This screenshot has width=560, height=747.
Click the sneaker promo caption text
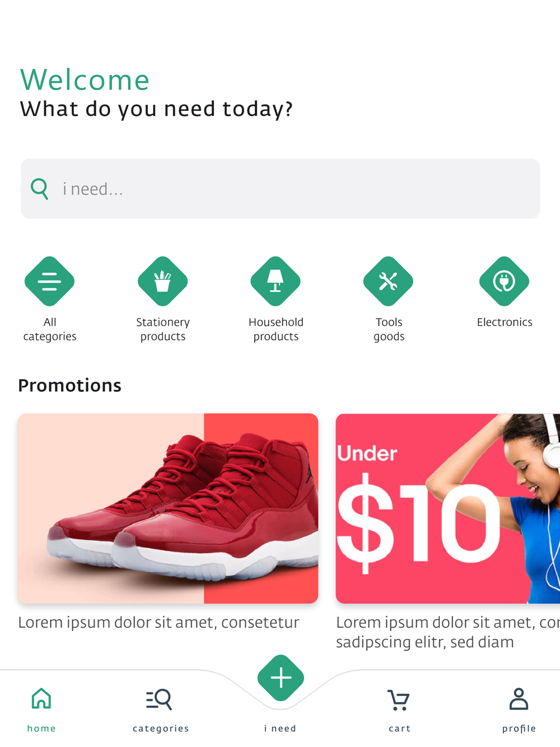pos(158,623)
